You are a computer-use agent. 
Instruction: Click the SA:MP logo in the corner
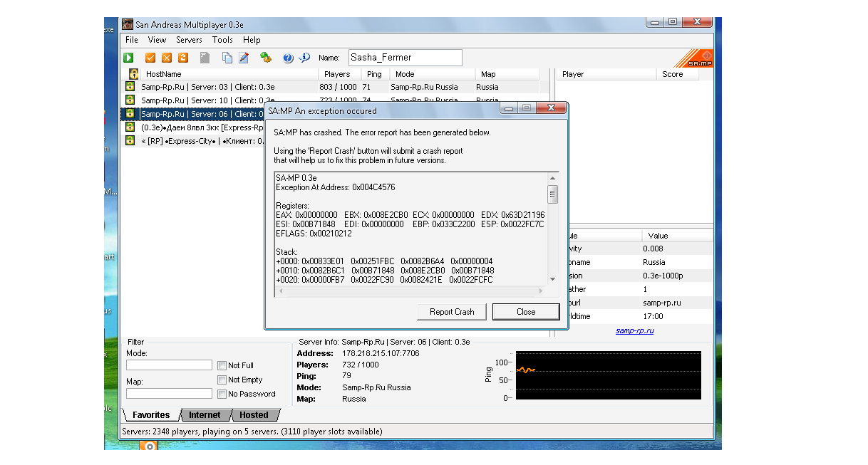tap(693, 58)
